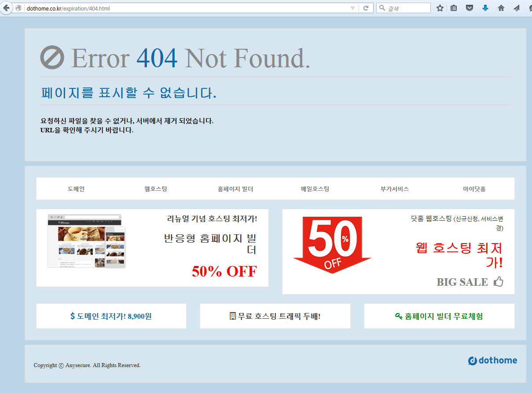Open the 홈페이지 빌더 menu item
Viewport: 532px width, 393px height.
pos(235,189)
